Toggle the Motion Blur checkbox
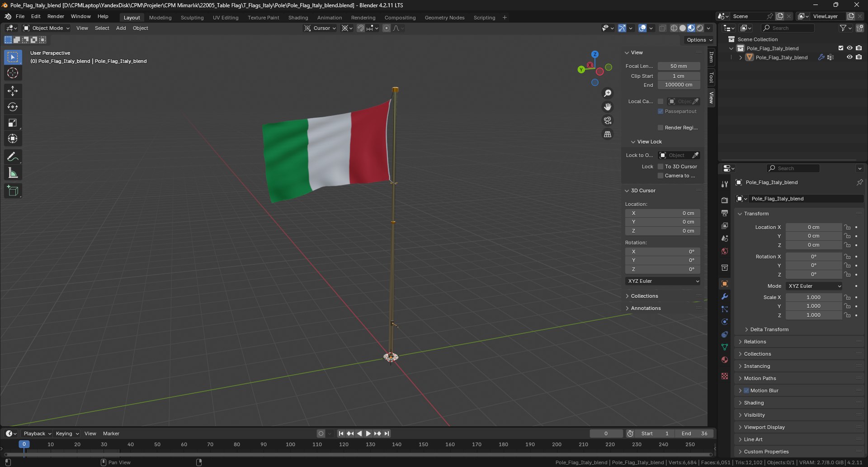 746,391
